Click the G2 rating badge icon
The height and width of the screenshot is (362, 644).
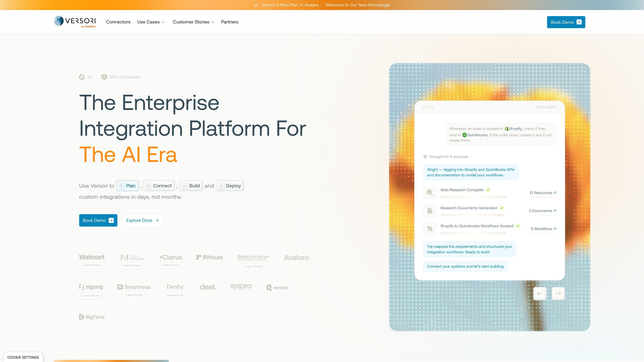click(82, 77)
